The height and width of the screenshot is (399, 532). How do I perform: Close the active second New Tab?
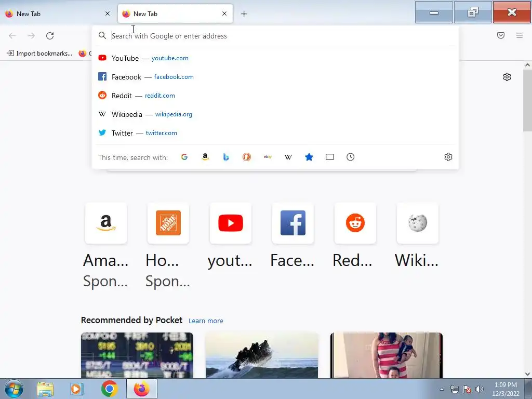coord(224,14)
